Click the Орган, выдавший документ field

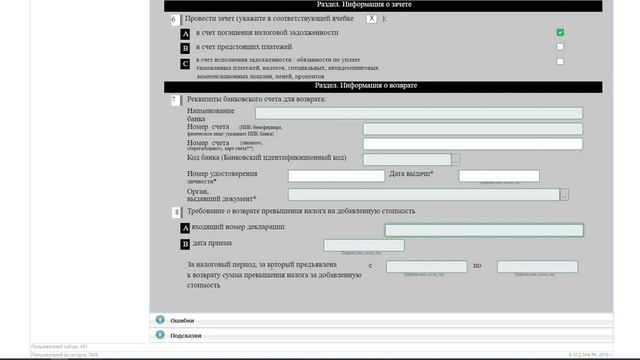pyautogui.click(x=424, y=194)
